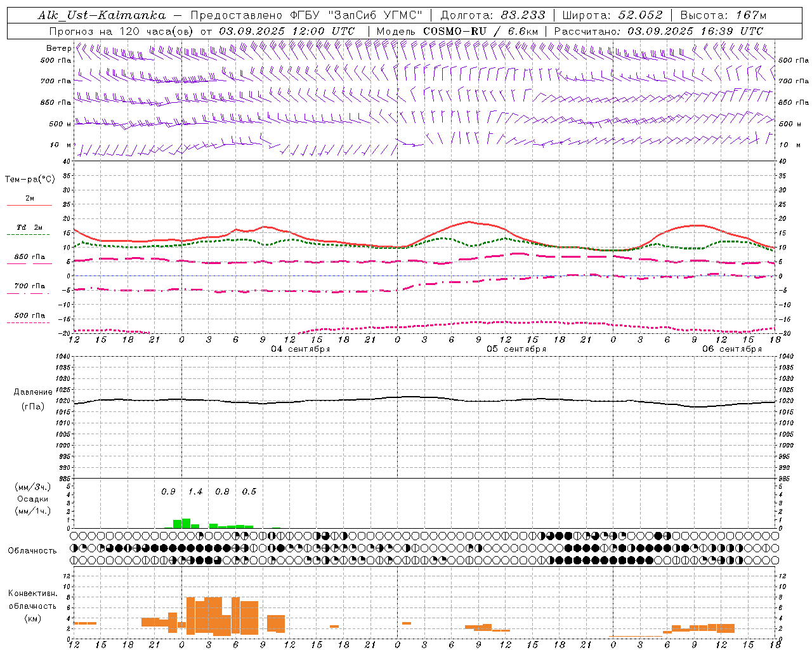Image resolution: width=812 pixels, height=650 pixels.
Task: Select the latitude value Широта: 52.052
Action: [x=613, y=15]
